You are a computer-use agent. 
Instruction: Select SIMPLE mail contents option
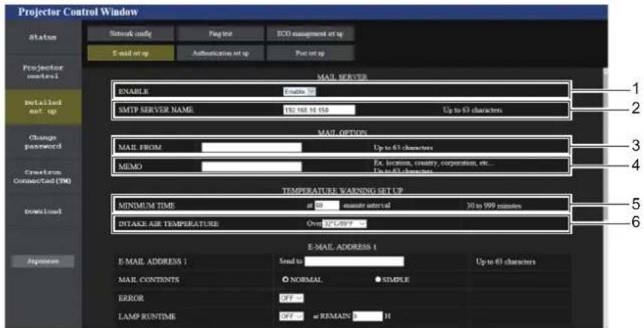(377, 280)
